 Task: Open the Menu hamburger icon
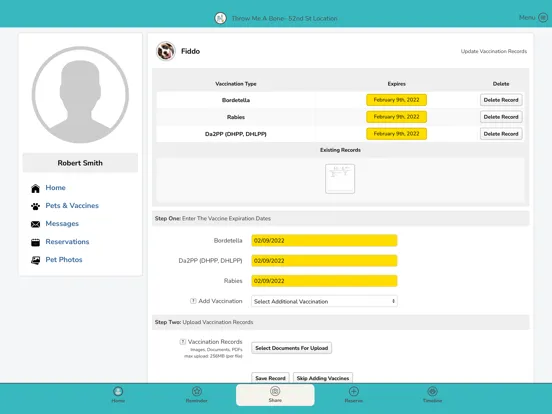543,18
